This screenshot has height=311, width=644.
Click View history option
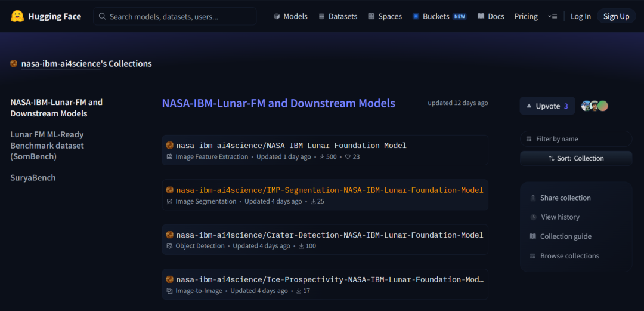tap(555, 217)
